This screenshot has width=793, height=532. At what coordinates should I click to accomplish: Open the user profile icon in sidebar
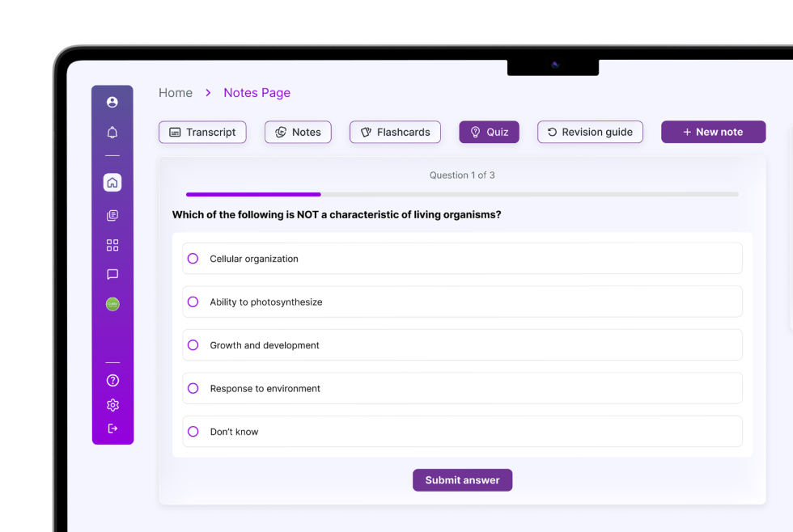click(x=112, y=102)
